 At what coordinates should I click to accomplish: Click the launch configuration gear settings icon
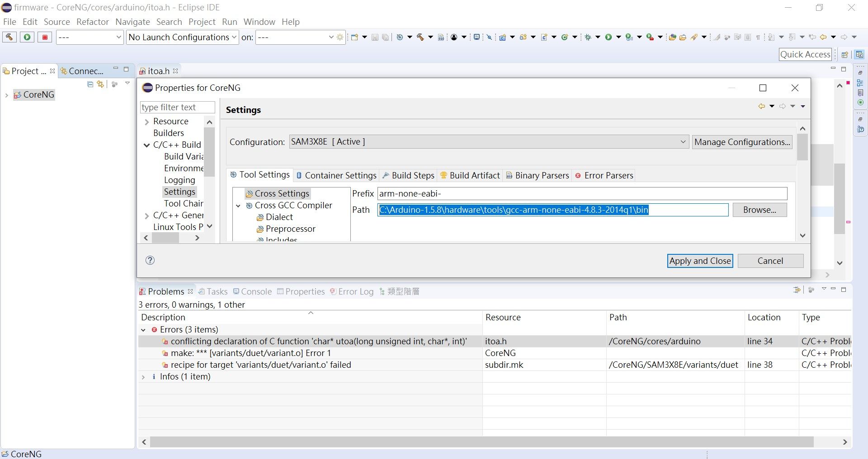(340, 37)
